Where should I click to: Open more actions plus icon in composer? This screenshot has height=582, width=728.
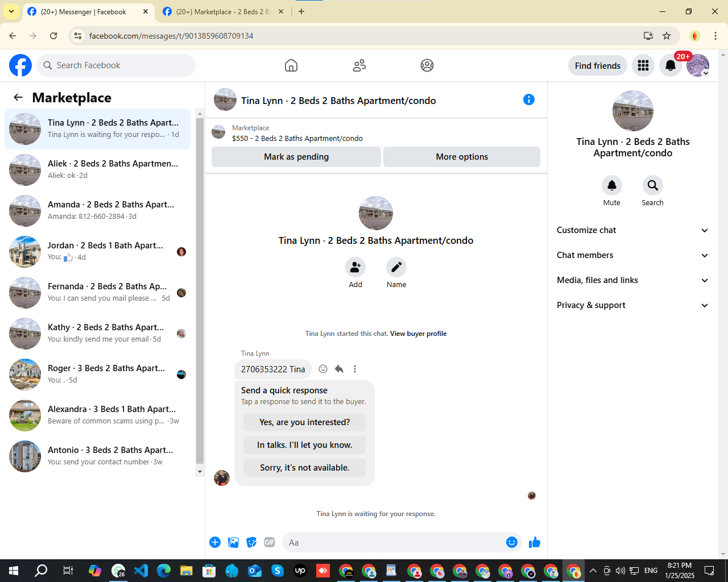point(215,542)
